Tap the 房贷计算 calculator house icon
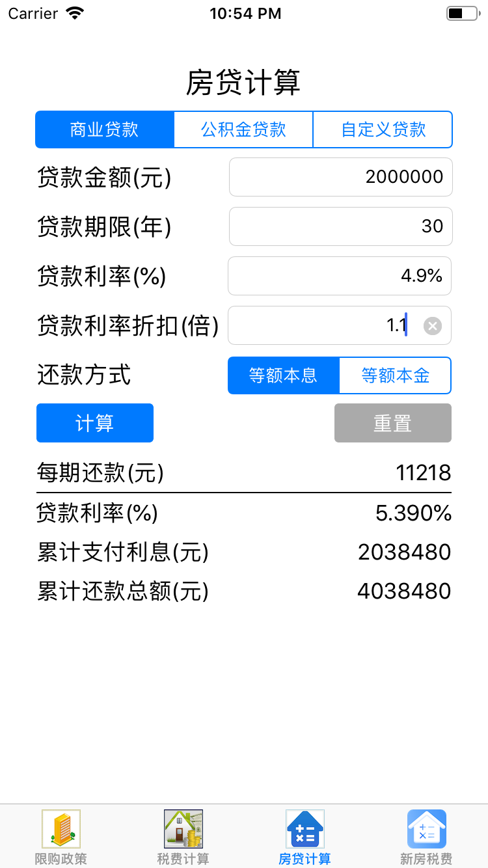488x868 pixels. coord(305,829)
